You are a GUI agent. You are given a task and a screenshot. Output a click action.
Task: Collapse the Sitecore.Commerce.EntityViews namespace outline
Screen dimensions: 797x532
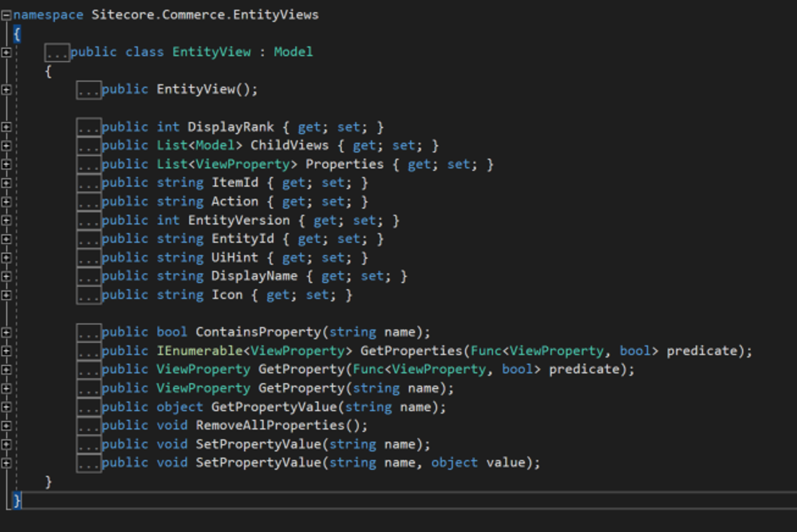tap(6, 15)
